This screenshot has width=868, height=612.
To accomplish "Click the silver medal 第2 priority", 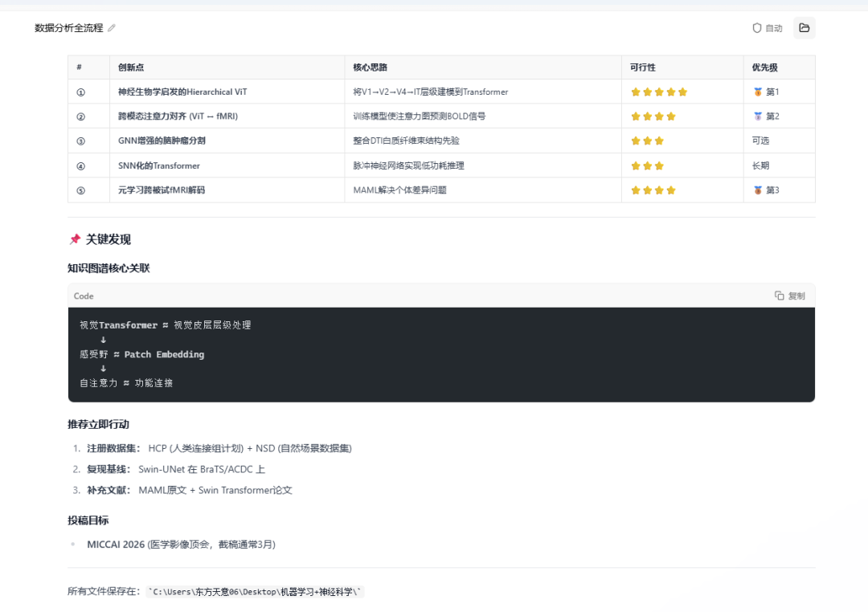I will tap(766, 116).
